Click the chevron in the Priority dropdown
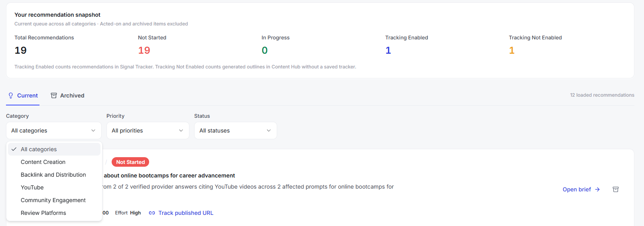This screenshot has height=226, width=644. coord(181,131)
